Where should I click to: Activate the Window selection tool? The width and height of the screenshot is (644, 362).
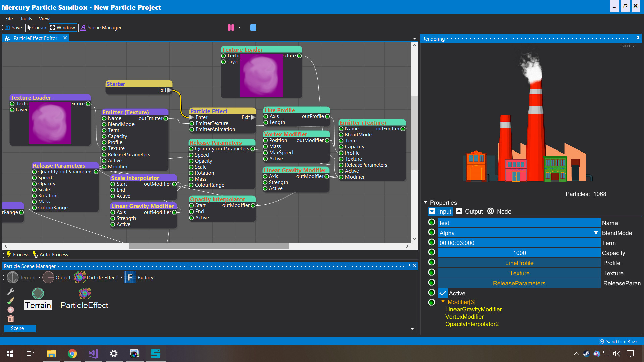[62, 27]
